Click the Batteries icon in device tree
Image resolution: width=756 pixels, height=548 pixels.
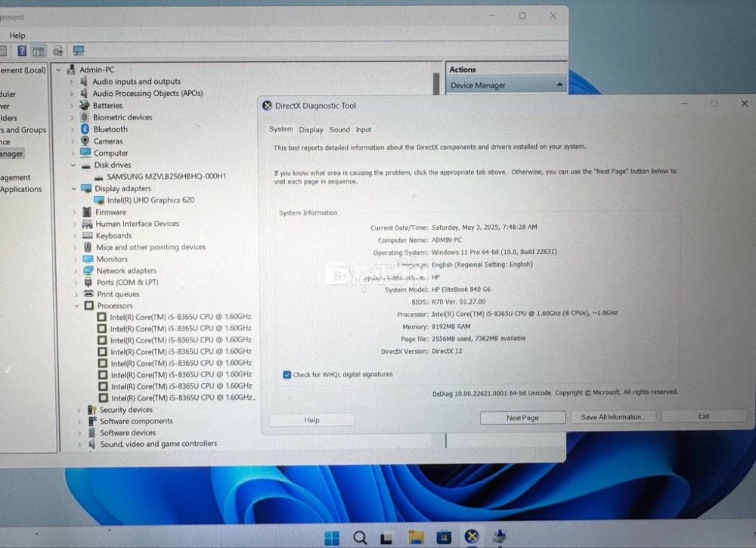click(85, 105)
